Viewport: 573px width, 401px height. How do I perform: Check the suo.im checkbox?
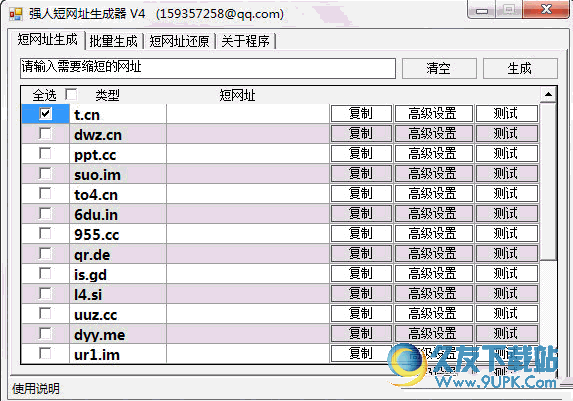[x=45, y=173]
